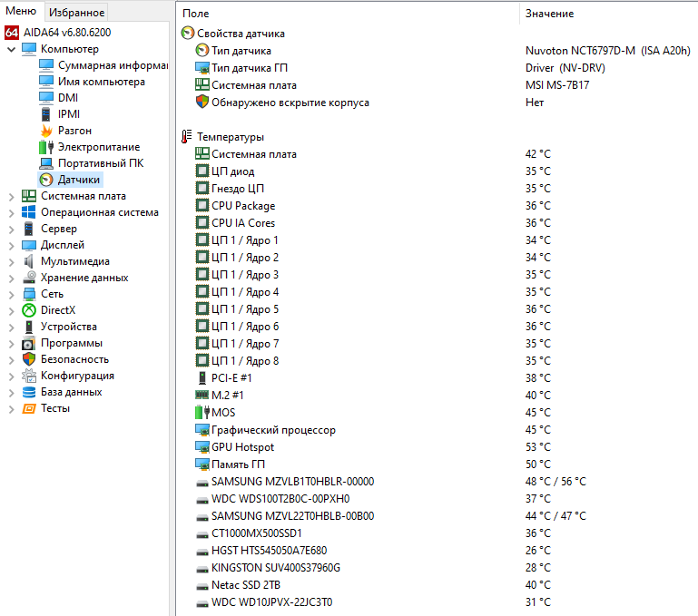Expand the Дисплей tree node
The height and width of the screenshot is (616, 698).
click(11, 245)
